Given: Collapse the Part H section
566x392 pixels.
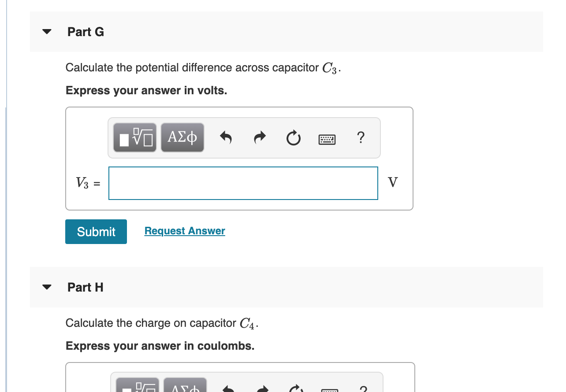Looking at the screenshot, I should click(x=46, y=287).
